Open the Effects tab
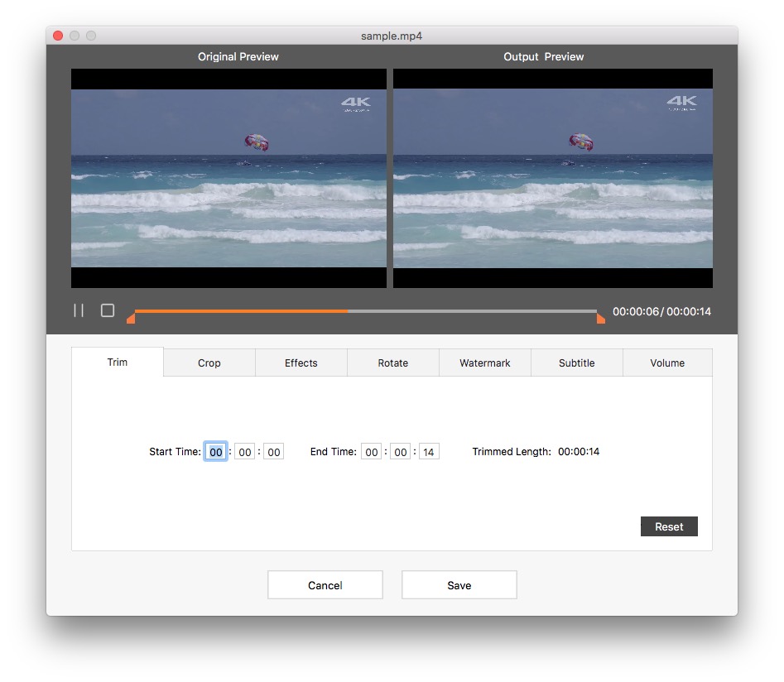 click(x=301, y=363)
